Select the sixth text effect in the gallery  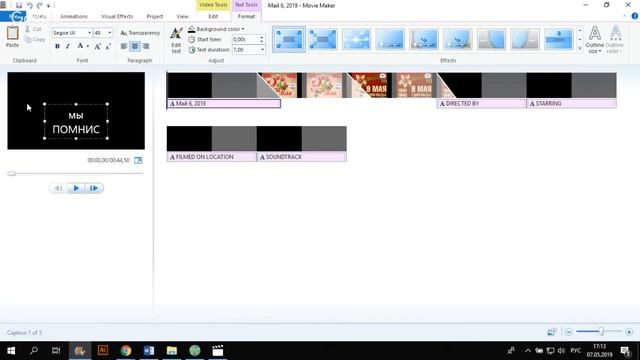(458, 39)
